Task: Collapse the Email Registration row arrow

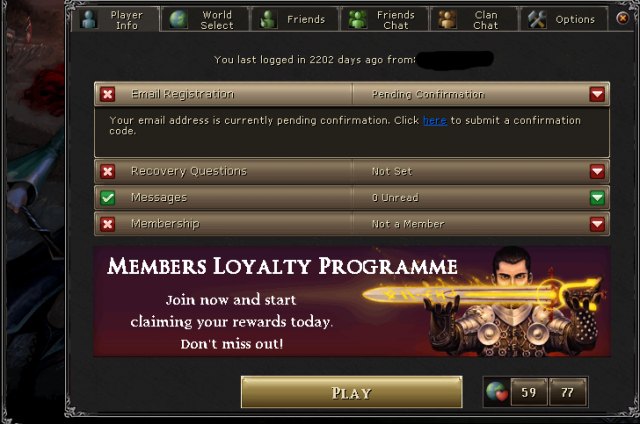Action: click(x=597, y=94)
